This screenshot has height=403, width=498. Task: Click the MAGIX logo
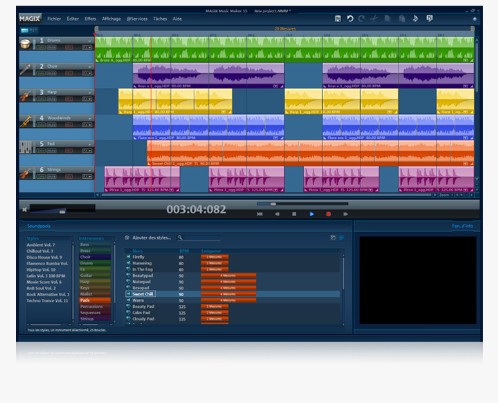click(30, 18)
